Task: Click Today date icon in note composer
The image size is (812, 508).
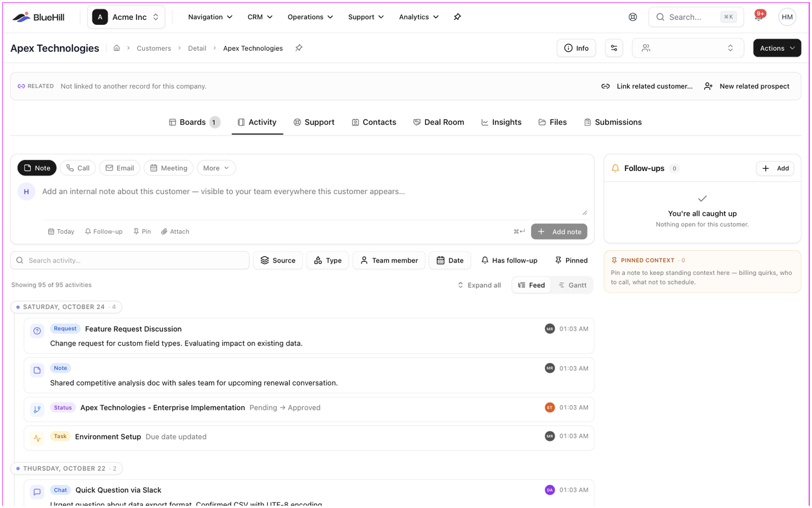Action: pyautogui.click(x=61, y=231)
